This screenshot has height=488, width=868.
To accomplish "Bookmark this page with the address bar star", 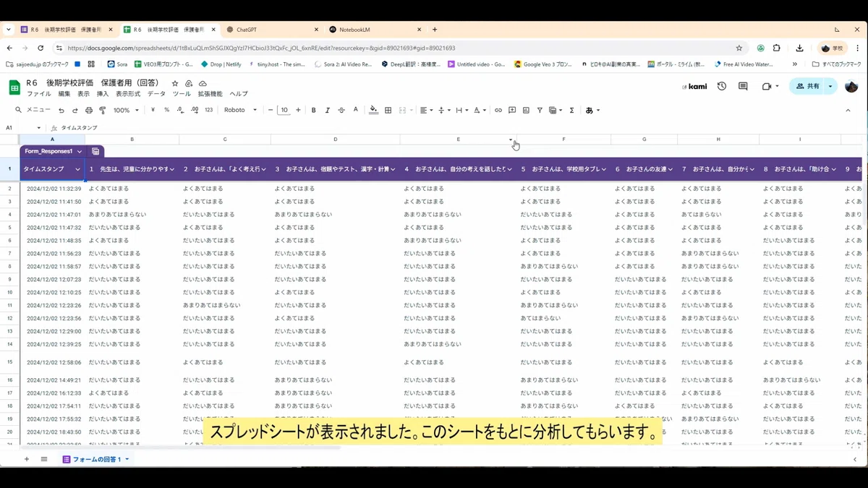I will click(x=739, y=48).
